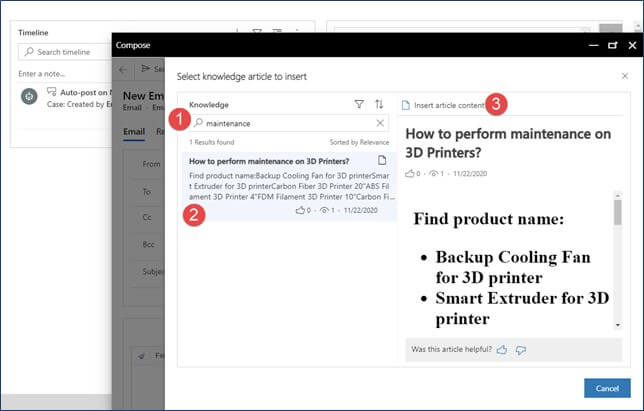Click the Timeline panel heading
Screen dimensions: 644x411
click(33, 32)
